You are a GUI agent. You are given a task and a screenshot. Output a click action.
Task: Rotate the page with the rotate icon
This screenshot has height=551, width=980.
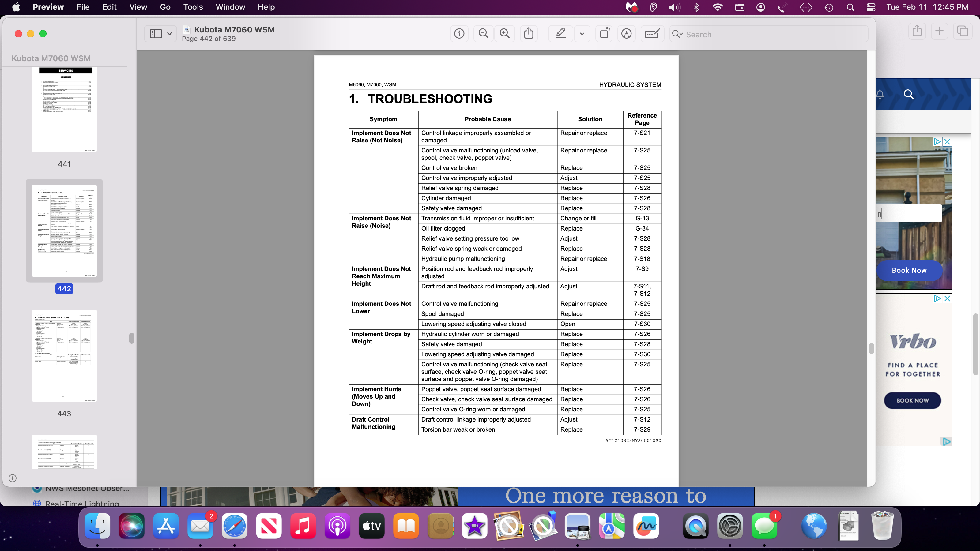coord(605,34)
